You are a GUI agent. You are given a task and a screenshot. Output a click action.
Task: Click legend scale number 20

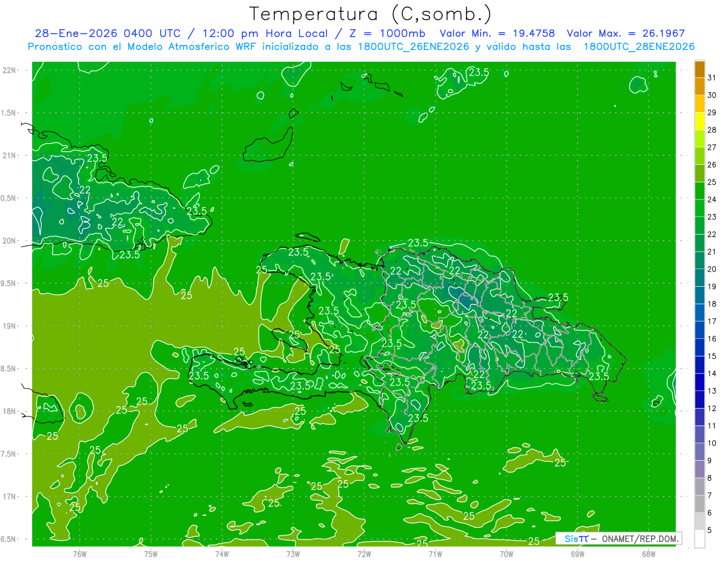[712, 269]
